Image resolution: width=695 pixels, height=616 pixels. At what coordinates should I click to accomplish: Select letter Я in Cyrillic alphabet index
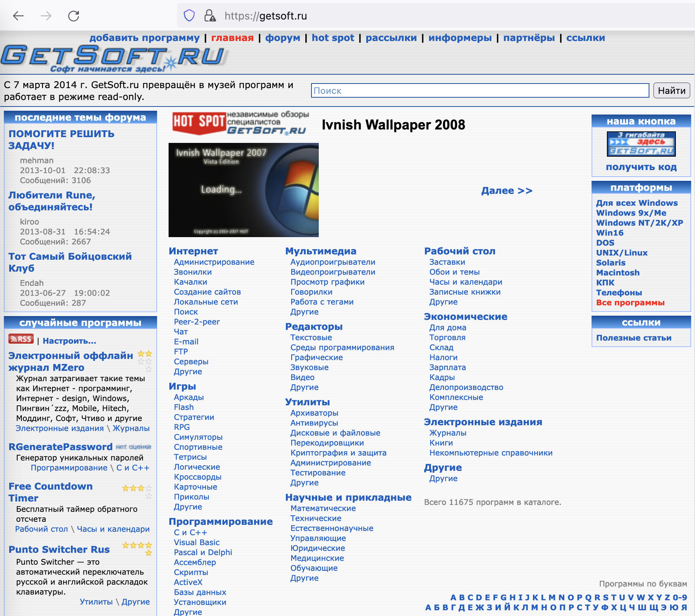pyautogui.click(x=684, y=608)
